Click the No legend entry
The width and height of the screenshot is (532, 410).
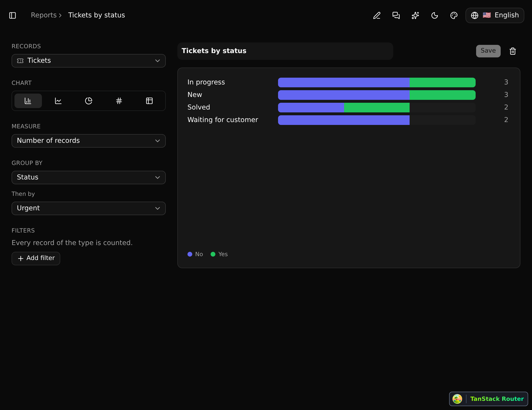(195, 254)
